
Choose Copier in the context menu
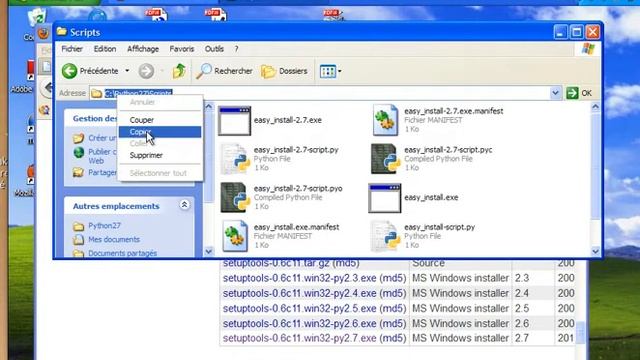click(160, 132)
